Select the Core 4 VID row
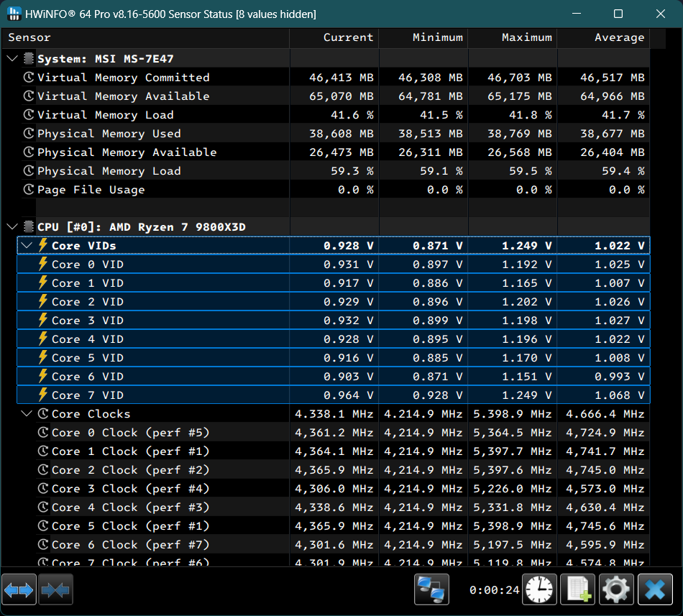 pos(334,339)
